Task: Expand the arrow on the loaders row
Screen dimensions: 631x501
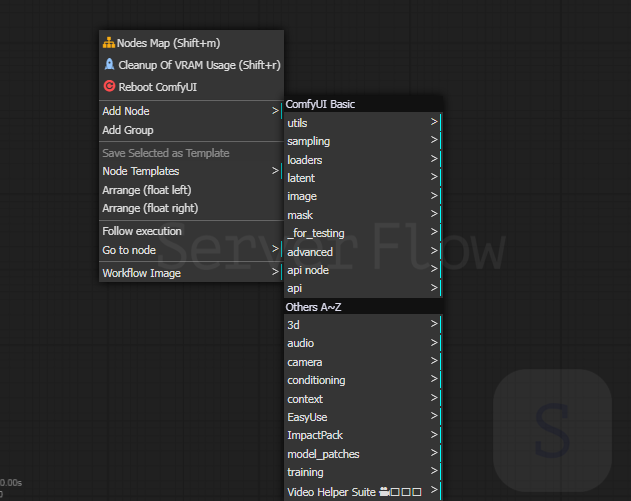Action: 434,159
